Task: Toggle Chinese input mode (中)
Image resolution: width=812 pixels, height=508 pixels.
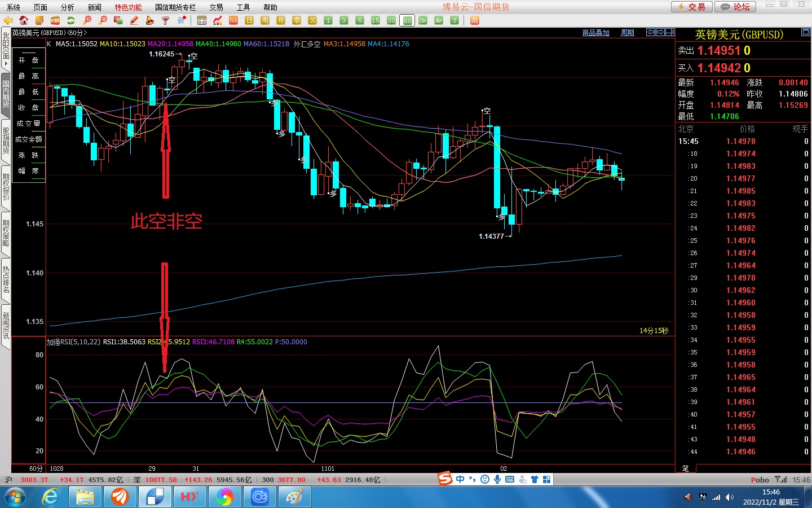Action: click(461, 479)
